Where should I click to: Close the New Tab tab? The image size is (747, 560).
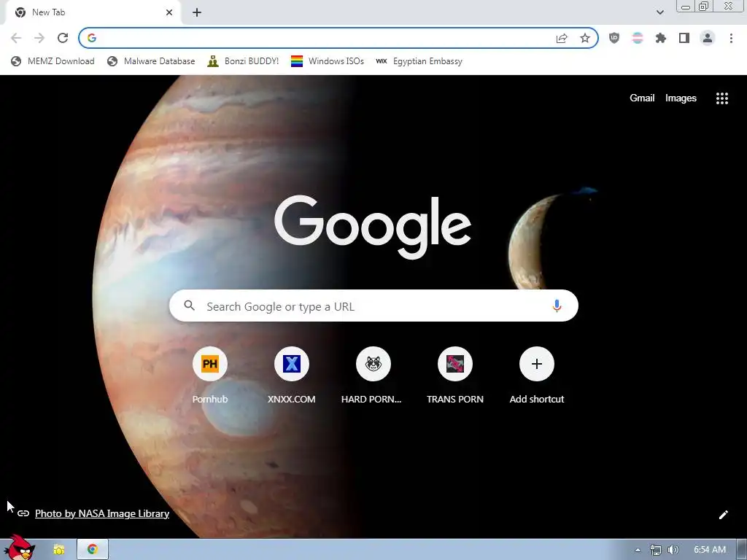coord(169,12)
